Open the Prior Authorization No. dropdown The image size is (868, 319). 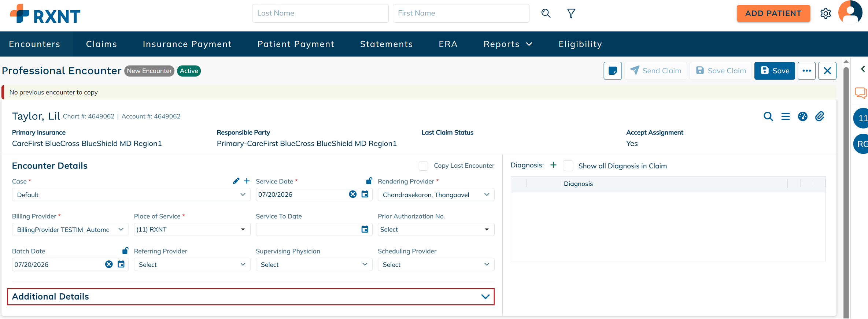pyautogui.click(x=436, y=230)
